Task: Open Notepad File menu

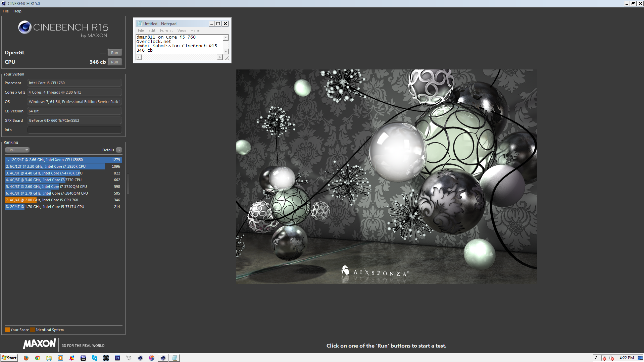Action: (141, 31)
